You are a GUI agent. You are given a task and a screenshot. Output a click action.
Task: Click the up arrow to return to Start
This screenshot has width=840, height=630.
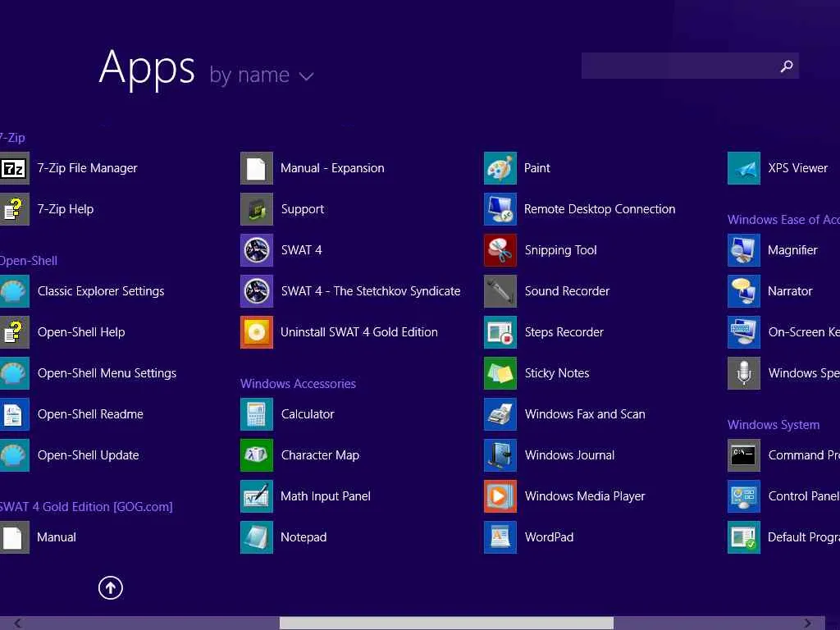click(111, 588)
